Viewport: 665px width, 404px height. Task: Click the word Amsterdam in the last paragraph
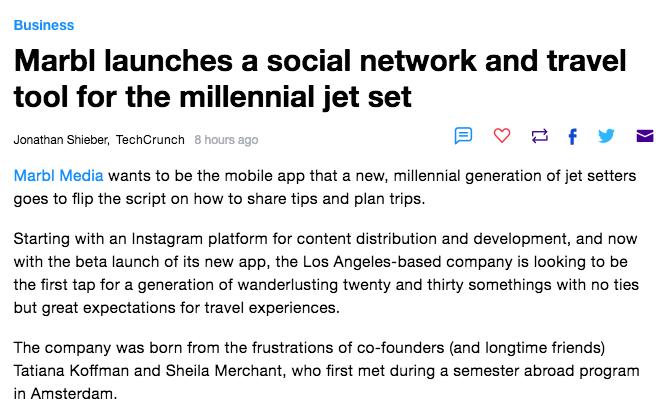(73, 394)
